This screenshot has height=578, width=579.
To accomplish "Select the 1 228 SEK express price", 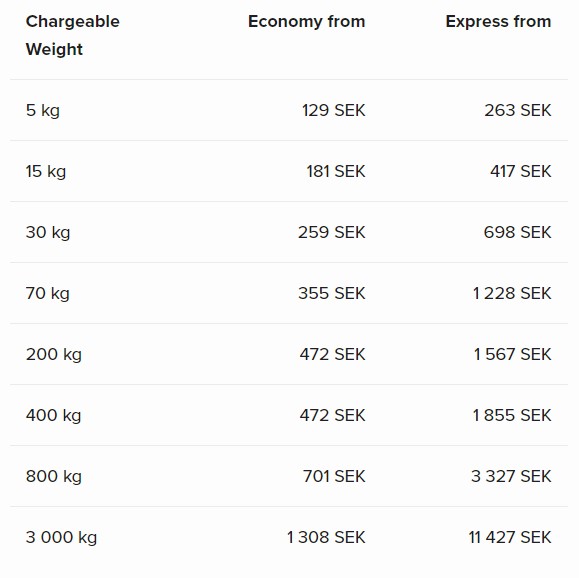I will click(x=512, y=293).
